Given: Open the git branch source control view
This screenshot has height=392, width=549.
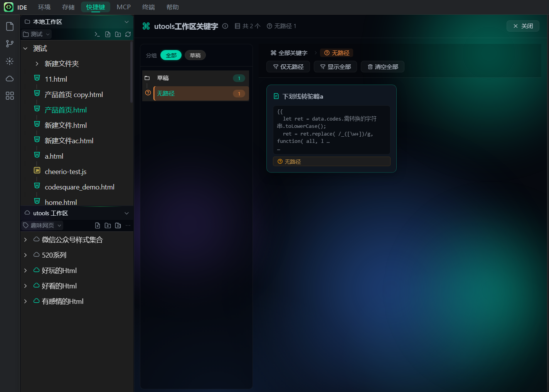Looking at the screenshot, I should pyautogui.click(x=10, y=44).
